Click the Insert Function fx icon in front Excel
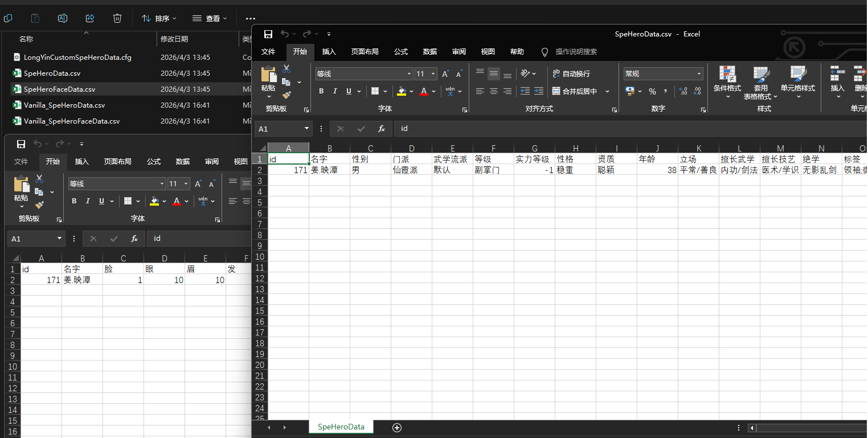 click(382, 129)
